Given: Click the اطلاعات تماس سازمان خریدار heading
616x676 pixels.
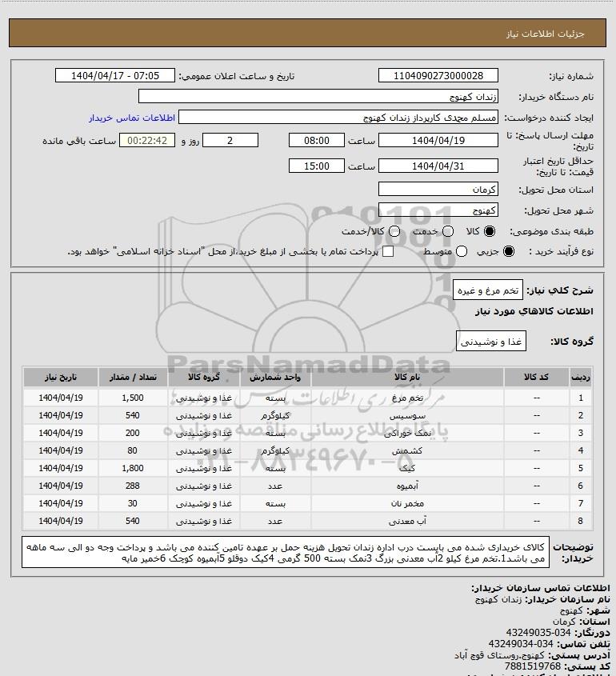Looking at the screenshot, I should 541,588.
